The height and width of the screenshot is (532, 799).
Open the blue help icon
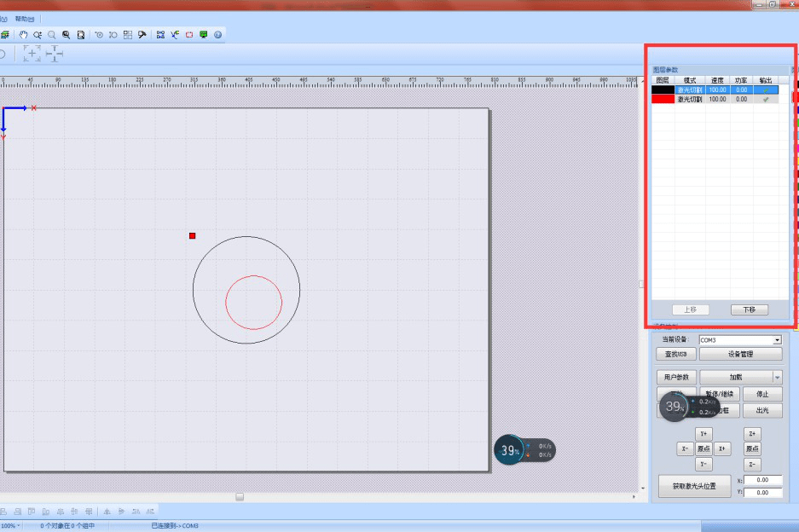(x=218, y=35)
